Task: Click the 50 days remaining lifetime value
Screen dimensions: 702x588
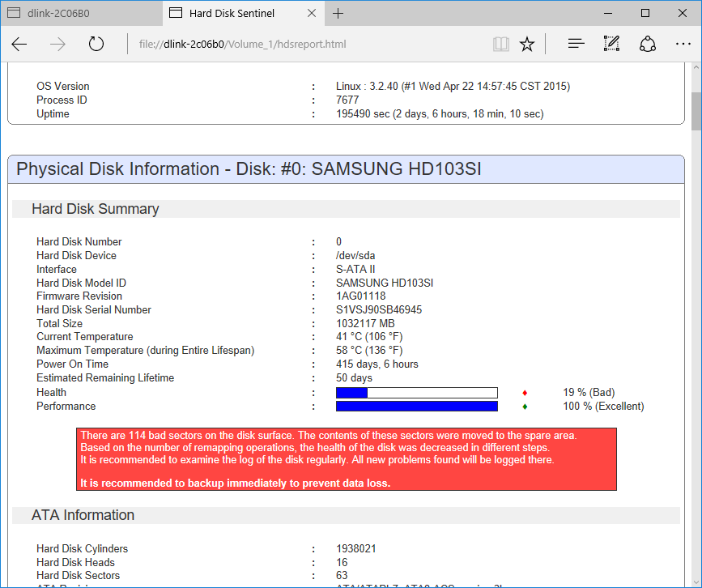Action: [x=354, y=378]
